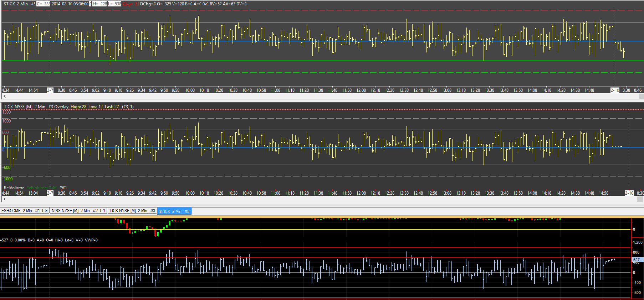
Task: Activate the $TICK 2 Min #5 tab
Action: coord(174,211)
